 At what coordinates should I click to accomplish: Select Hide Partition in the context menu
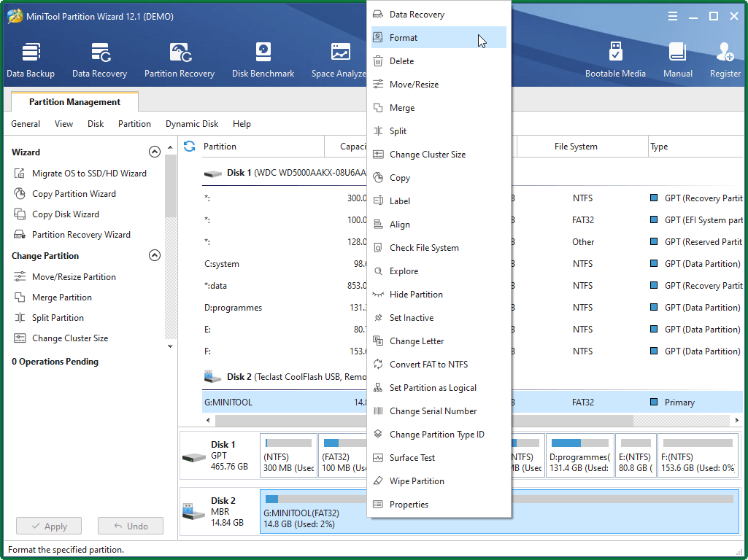pos(439,295)
